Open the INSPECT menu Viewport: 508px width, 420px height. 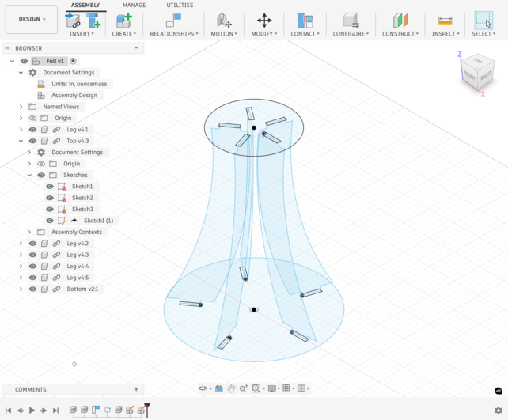coord(445,34)
